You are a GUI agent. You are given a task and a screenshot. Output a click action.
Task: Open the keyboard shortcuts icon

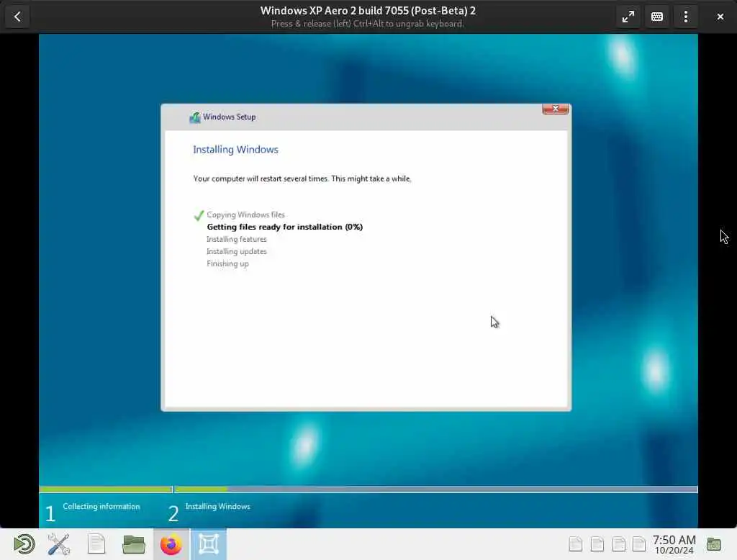click(657, 17)
